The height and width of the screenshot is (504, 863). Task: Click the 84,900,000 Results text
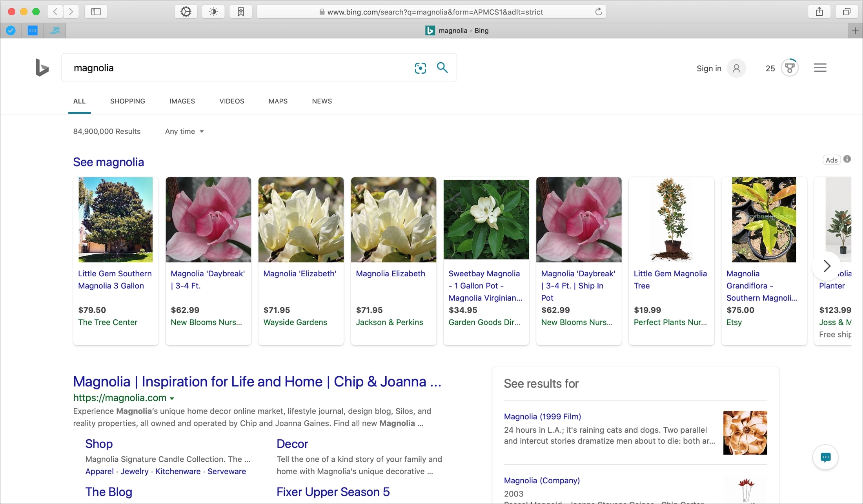[107, 131]
